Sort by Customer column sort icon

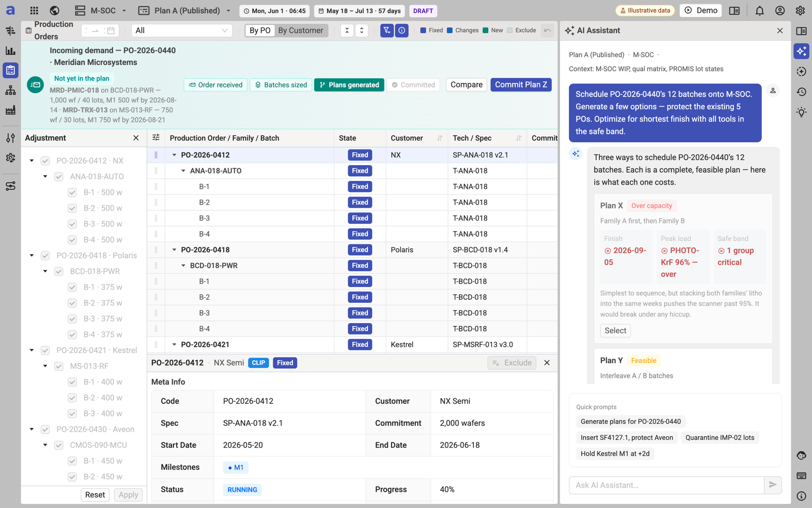(440, 138)
